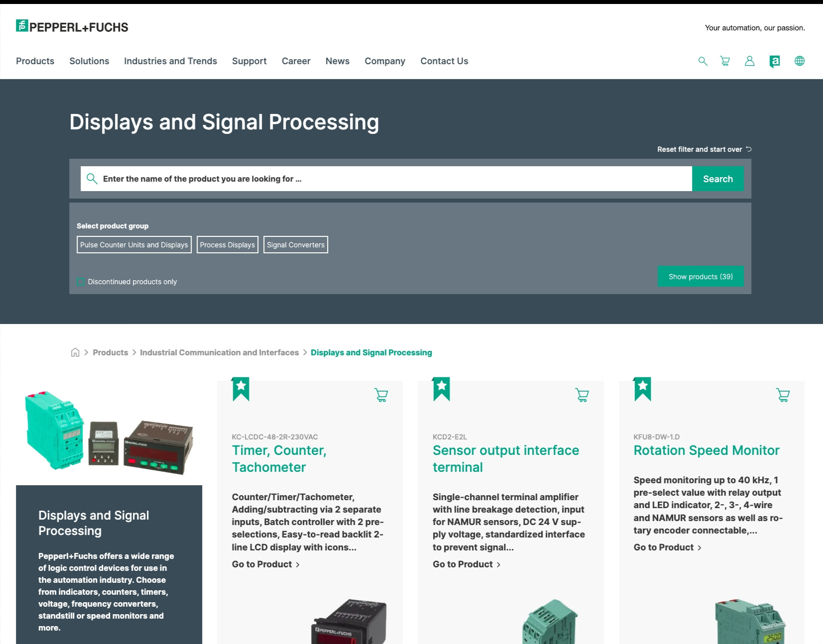Open Industrial Communication and Interfaces breadcrumb
The image size is (823, 644).
pos(220,352)
